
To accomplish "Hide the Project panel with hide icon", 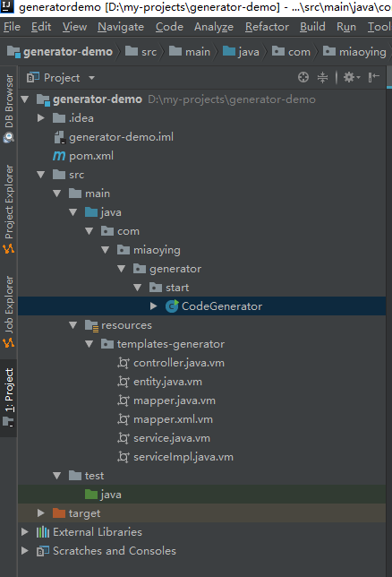I will 374,77.
